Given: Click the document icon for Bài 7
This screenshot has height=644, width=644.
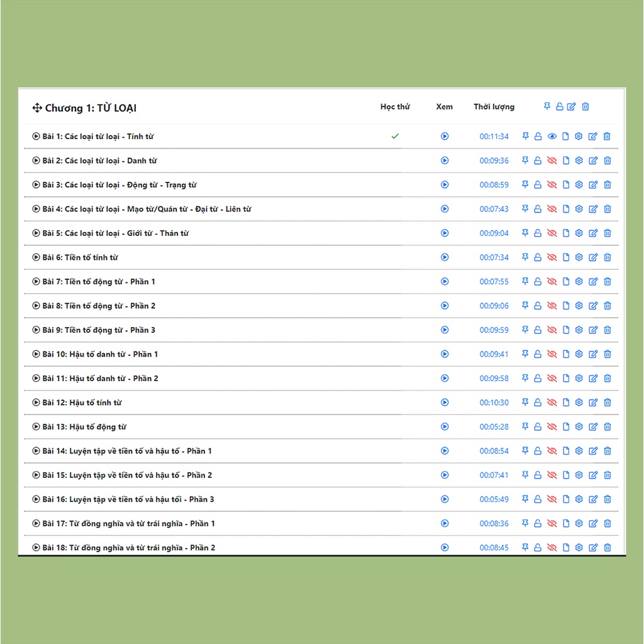Looking at the screenshot, I should tap(565, 282).
